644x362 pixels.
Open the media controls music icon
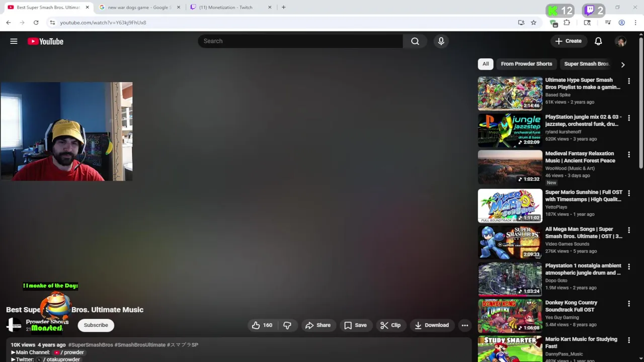(x=608, y=23)
